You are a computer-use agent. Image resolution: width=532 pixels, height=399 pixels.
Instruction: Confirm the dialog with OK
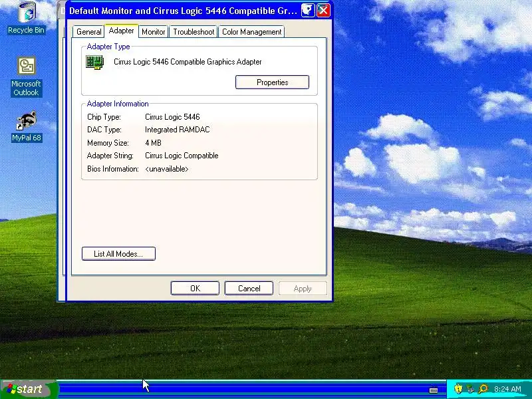pyautogui.click(x=195, y=289)
